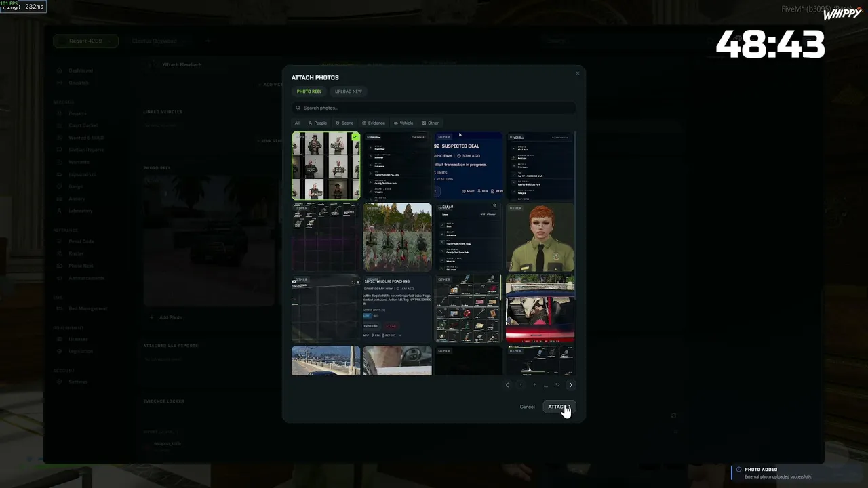The image size is (868, 488).
Task: Switch to the Photo Reel tab
Action: point(309,91)
